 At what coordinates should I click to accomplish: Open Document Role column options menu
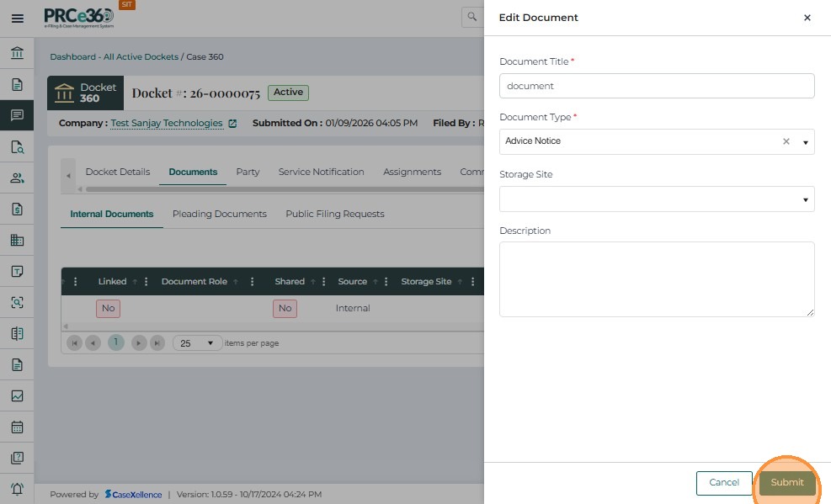[253, 282]
